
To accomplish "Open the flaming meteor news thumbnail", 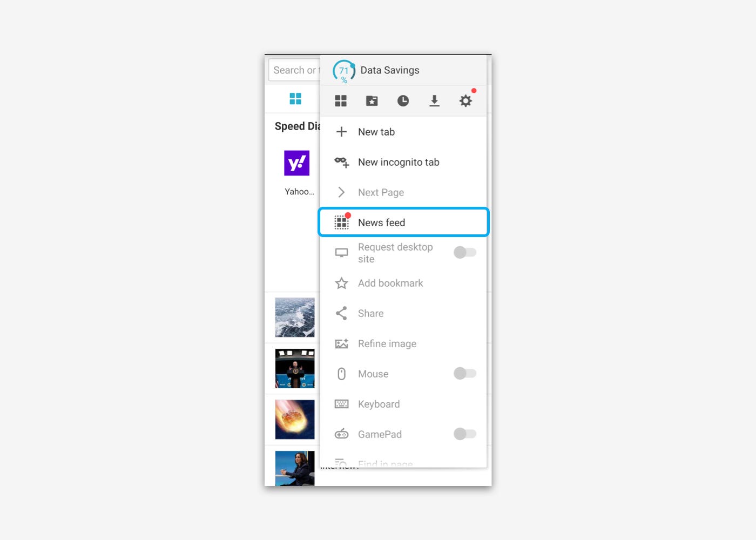I will pos(295,420).
